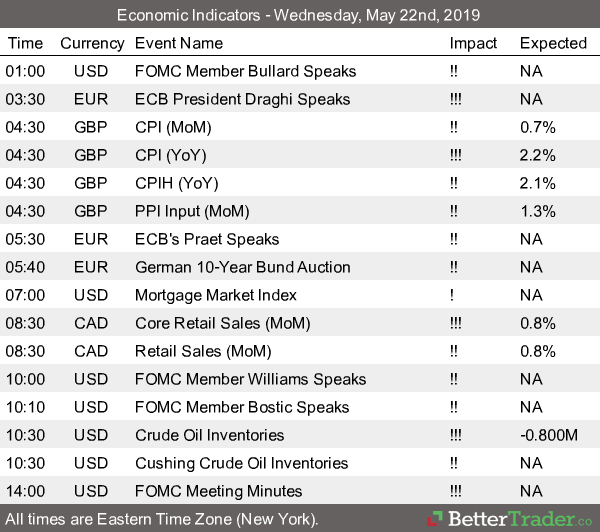Select the Crude Oil Inventories event

pos(209,435)
